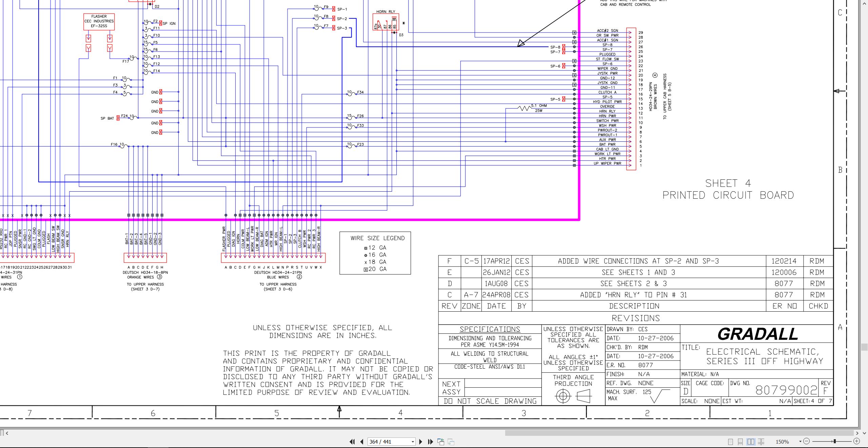Click the next view icon

coord(451,442)
